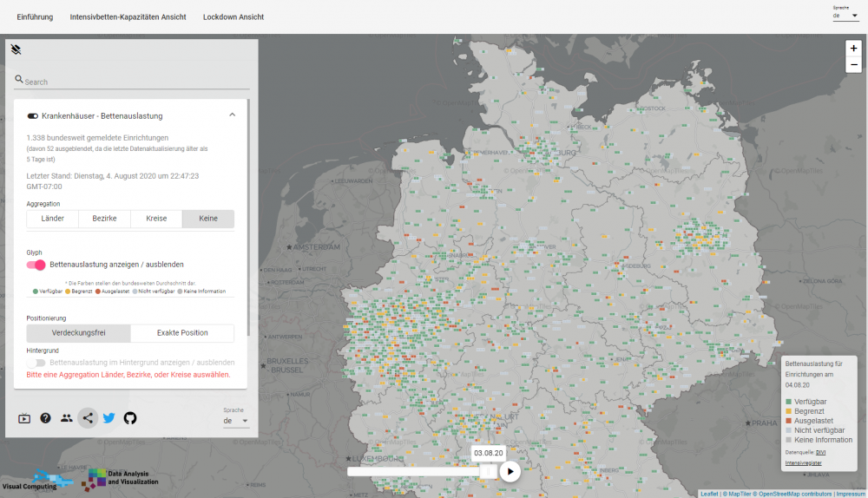Zoom in on the map with plus
The image size is (868, 498).
[x=853, y=49]
